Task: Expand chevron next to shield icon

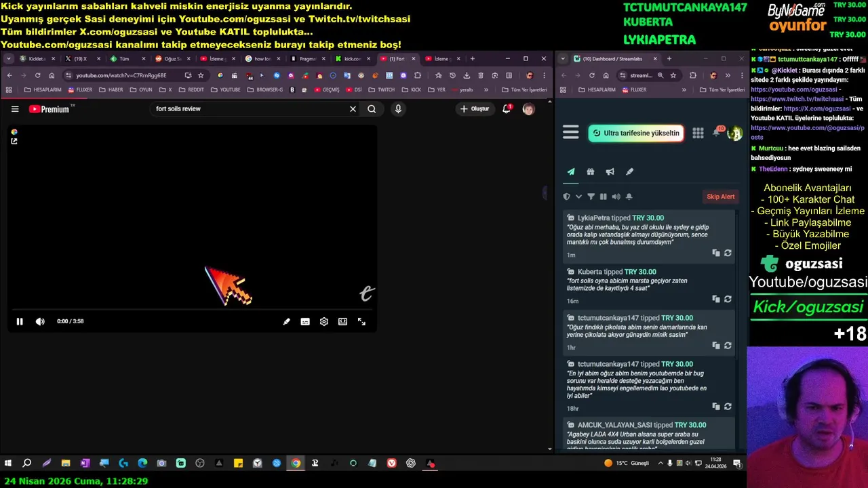Action: click(x=578, y=197)
